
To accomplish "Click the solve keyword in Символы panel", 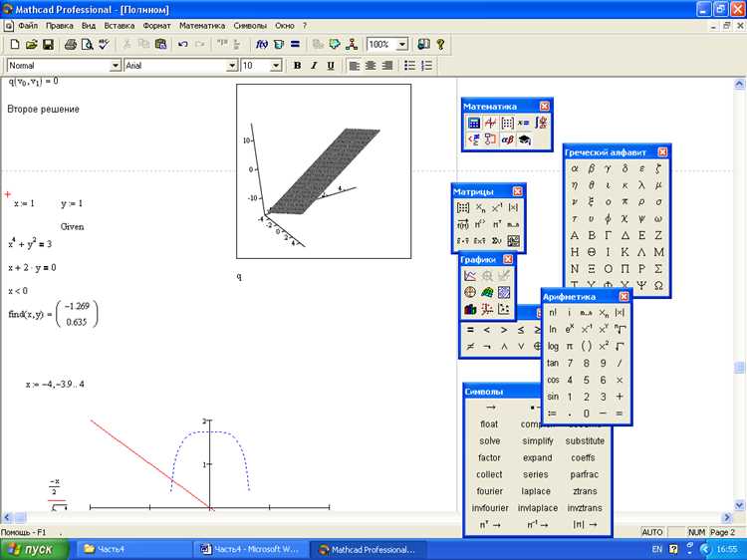I will click(x=490, y=440).
